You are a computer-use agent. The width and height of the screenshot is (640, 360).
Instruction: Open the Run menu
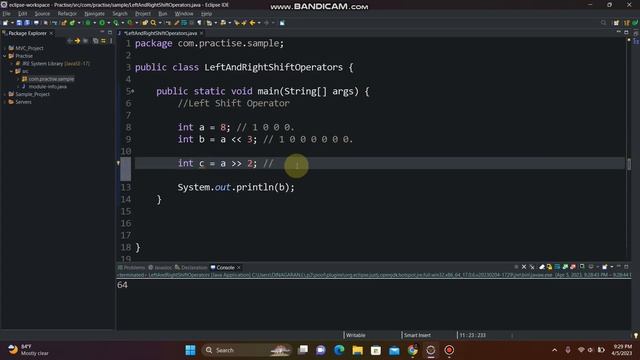click(x=162, y=13)
